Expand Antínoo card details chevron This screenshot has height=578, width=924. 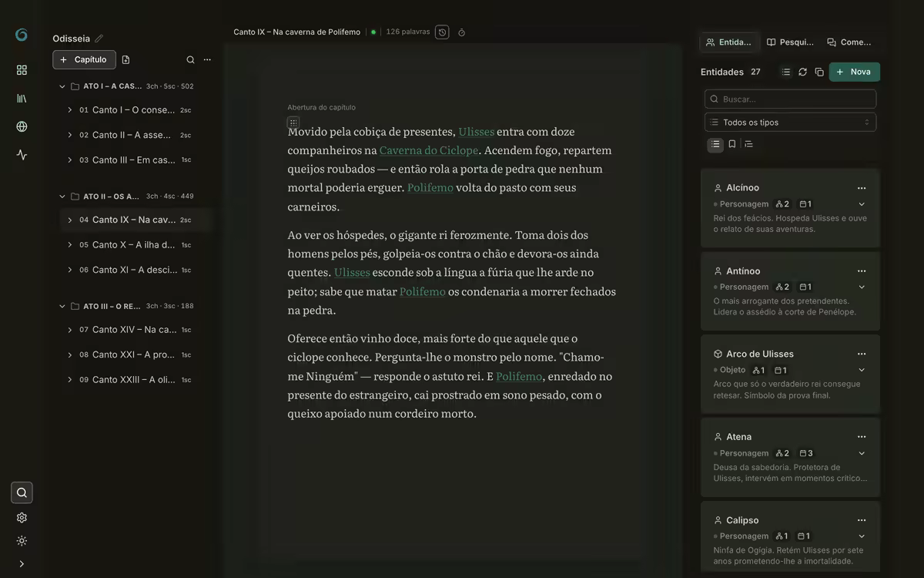862,287
